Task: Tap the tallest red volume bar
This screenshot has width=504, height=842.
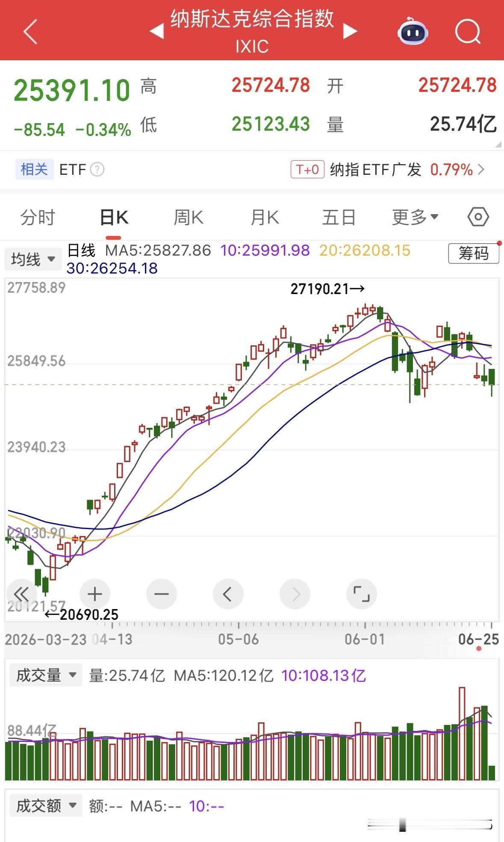Action: pyautogui.click(x=462, y=733)
